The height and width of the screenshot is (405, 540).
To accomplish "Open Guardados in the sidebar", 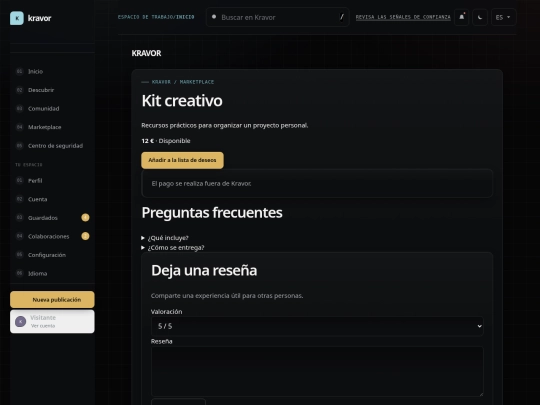I will (52, 218).
